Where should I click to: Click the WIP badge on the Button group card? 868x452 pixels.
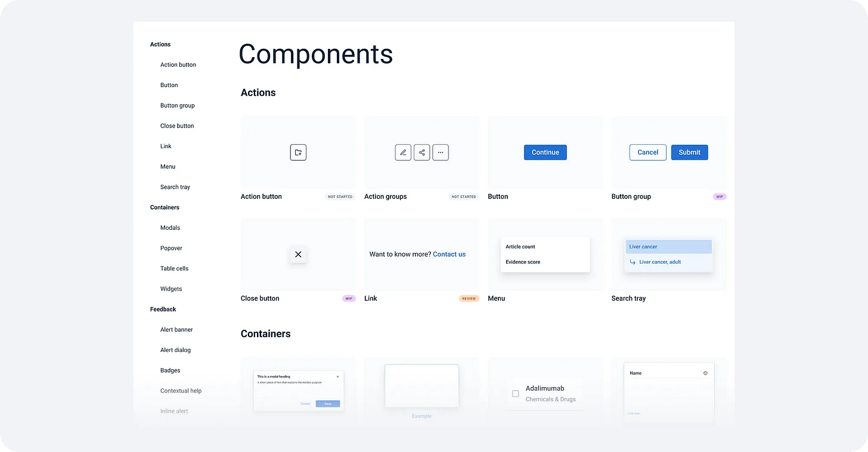click(720, 197)
